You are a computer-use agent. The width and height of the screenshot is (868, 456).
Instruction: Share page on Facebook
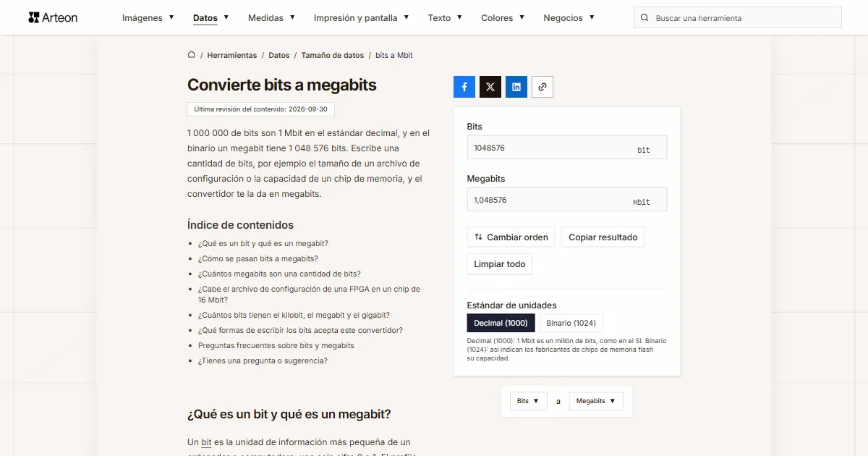464,87
